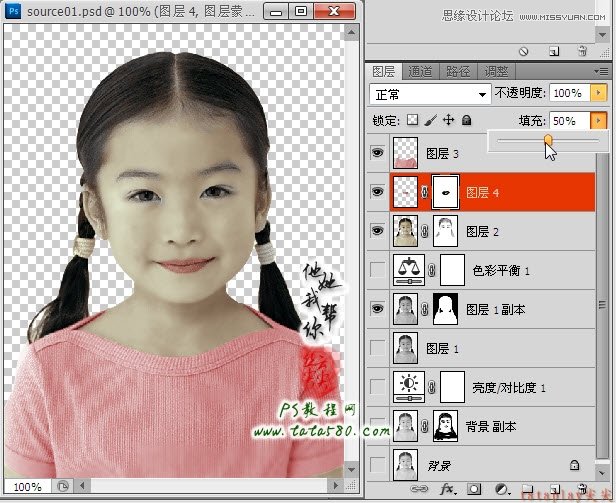Image resolution: width=616 pixels, height=503 pixels.
Task: Click the Layers panel scroll down arrow
Action: pyautogui.click(x=602, y=472)
